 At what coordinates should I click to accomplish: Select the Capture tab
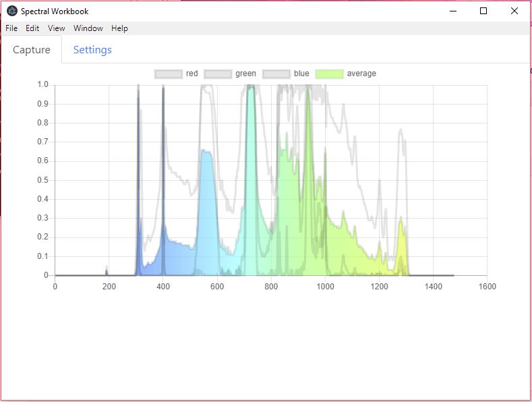click(x=32, y=49)
